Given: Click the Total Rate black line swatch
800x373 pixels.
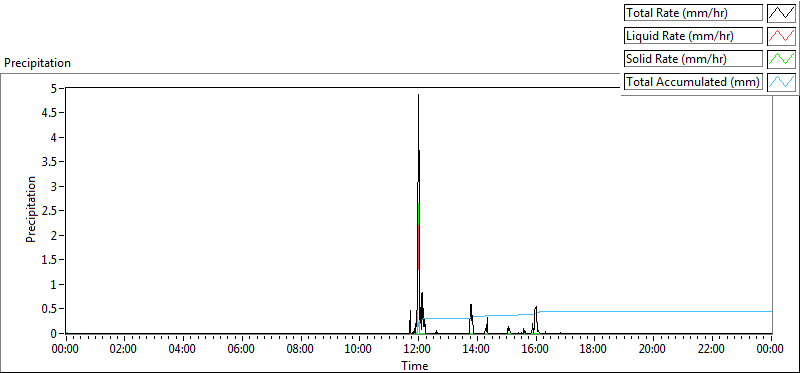Looking at the screenshot, I should point(781,14).
